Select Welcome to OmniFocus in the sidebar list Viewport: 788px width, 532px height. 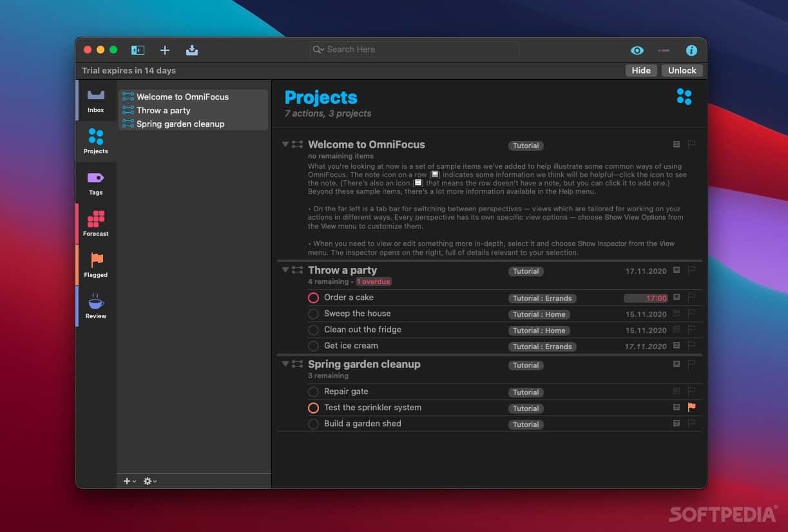[x=193, y=97]
